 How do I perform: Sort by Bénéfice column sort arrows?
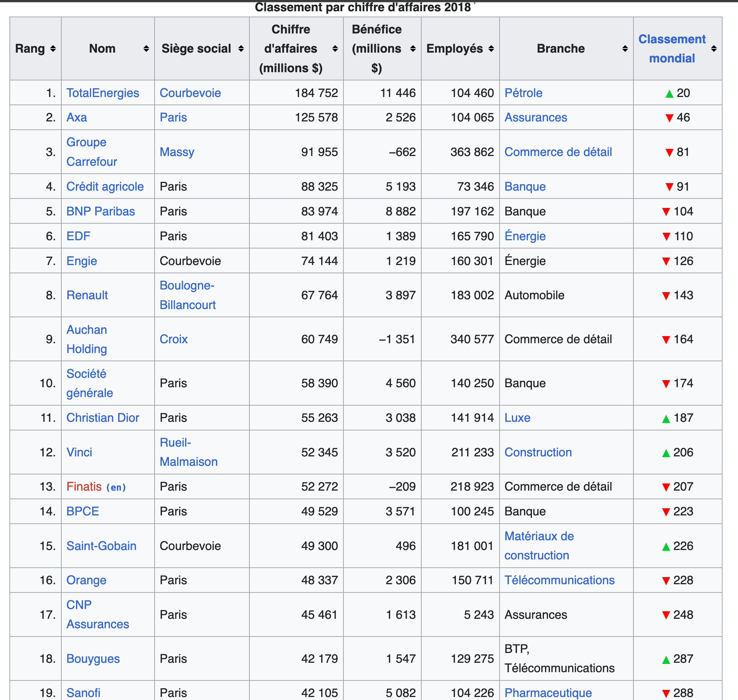point(413,48)
